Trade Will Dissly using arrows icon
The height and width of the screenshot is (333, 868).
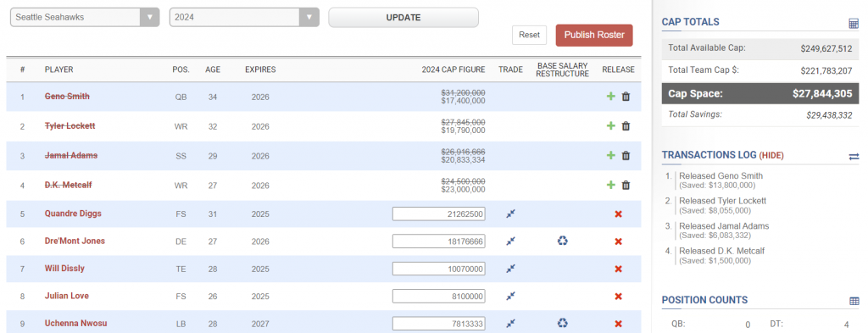[511, 269]
